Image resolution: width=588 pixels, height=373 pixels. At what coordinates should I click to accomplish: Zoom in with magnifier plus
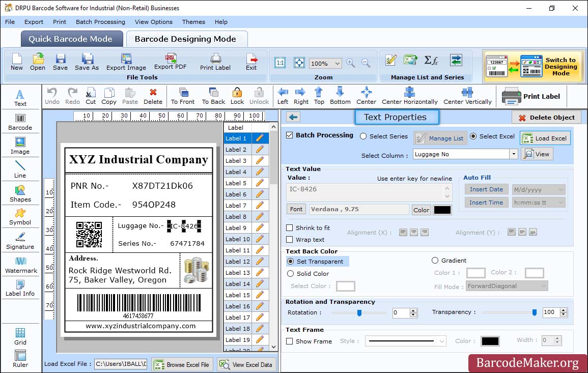click(351, 63)
